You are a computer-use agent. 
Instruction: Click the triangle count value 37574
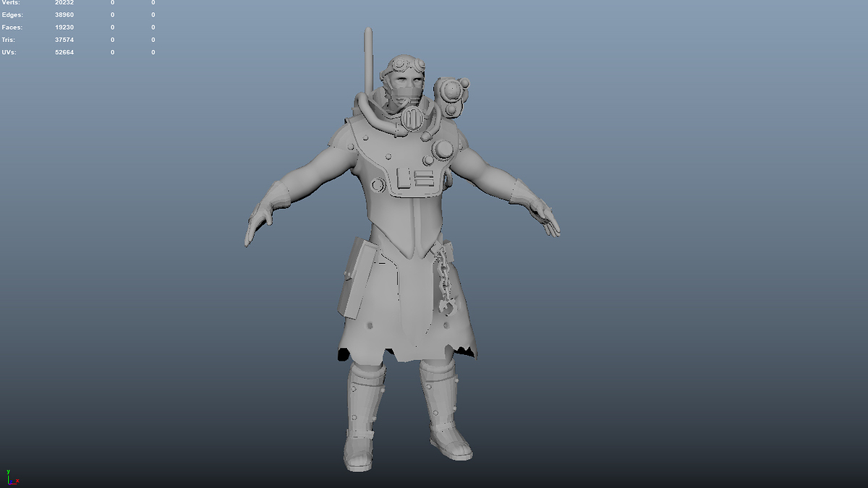[64, 40]
